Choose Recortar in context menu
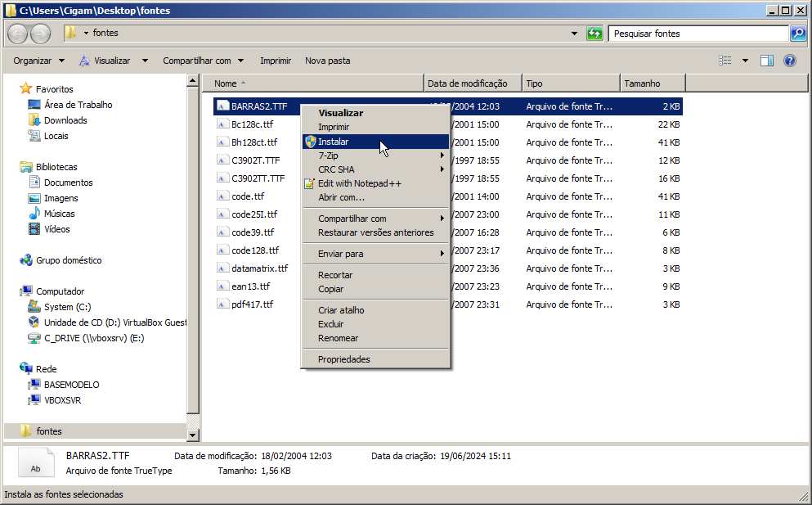This screenshot has height=505, width=812. [x=375, y=275]
